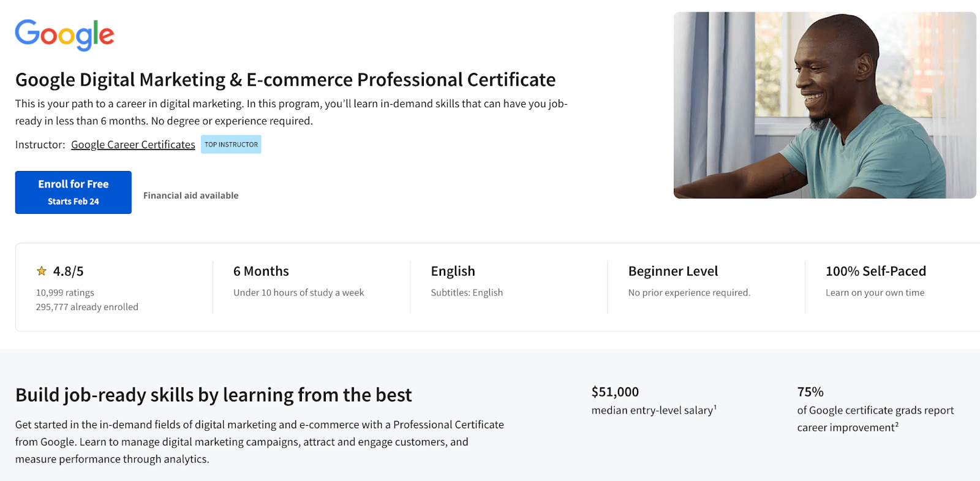This screenshot has width=980, height=481.
Task: Open the Google Career Certificates instructor link
Action: point(133,145)
